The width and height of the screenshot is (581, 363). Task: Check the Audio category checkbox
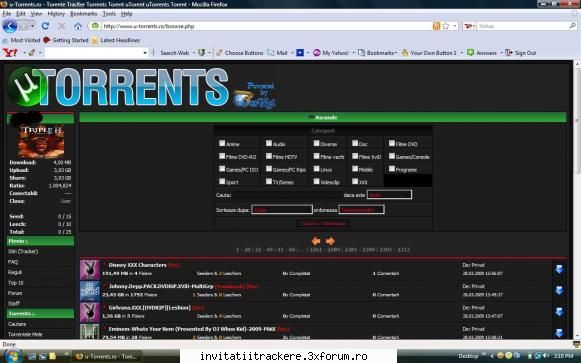[269, 143]
